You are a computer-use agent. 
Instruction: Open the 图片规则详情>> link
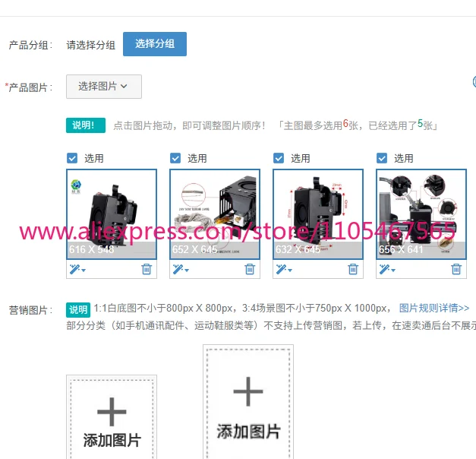point(434,309)
